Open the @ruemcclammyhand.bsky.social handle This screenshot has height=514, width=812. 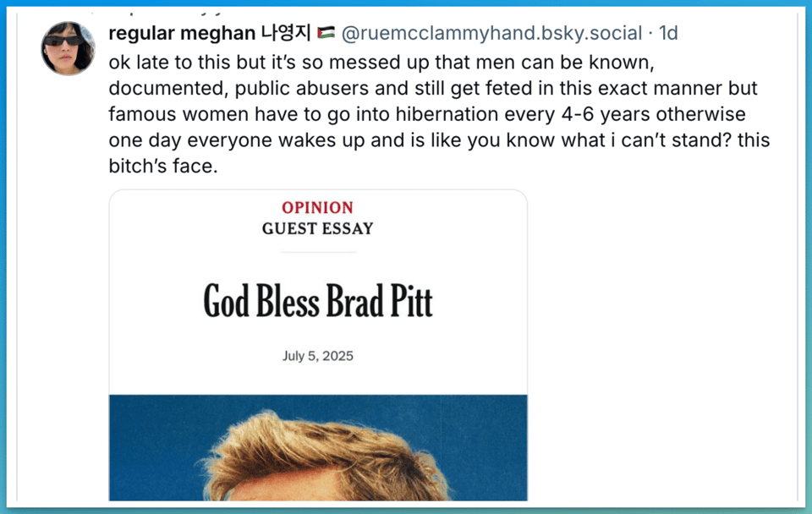[x=491, y=33]
